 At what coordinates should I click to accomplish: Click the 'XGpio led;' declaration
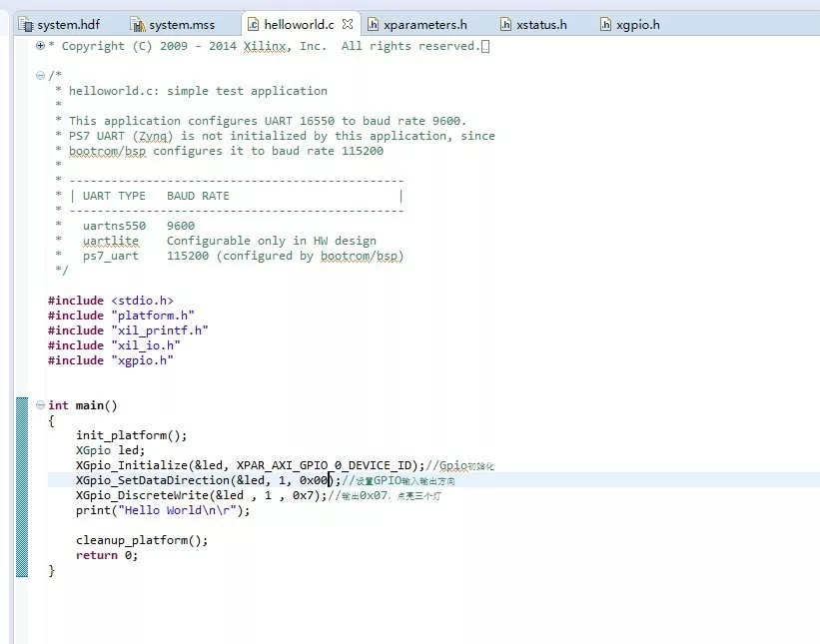click(110, 450)
